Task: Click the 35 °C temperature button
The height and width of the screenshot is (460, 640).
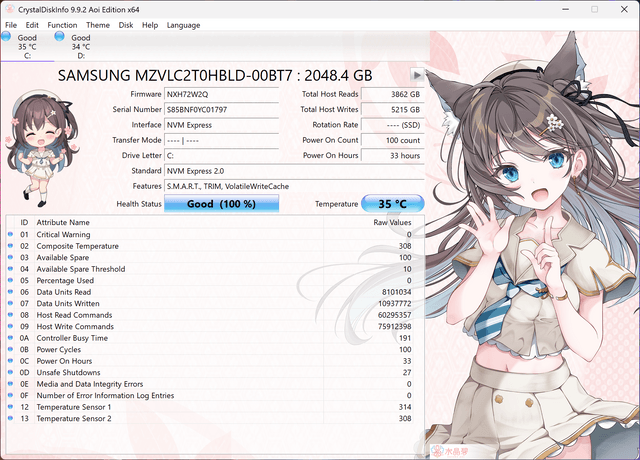Action: [393, 204]
